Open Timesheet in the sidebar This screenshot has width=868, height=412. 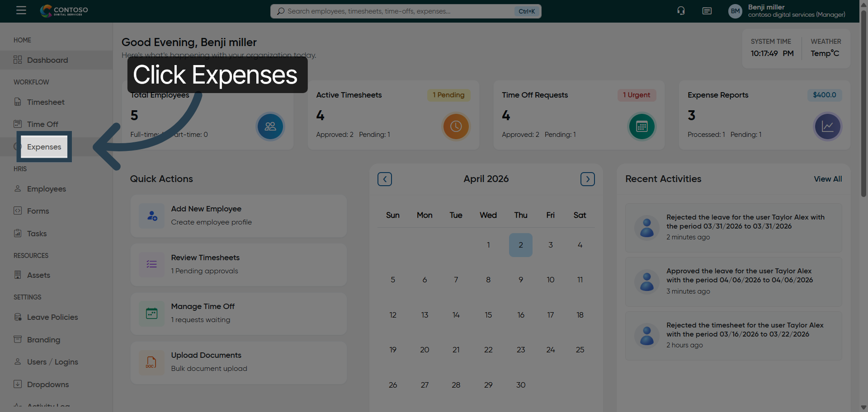[45, 102]
